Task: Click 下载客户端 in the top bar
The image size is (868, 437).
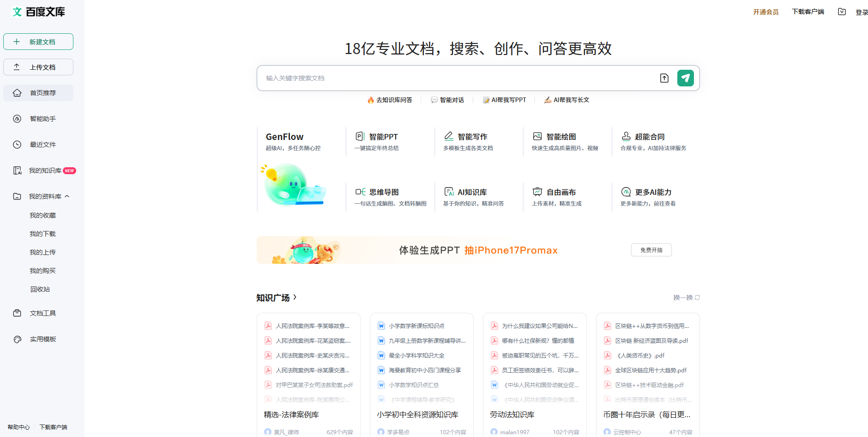Action: (x=808, y=12)
